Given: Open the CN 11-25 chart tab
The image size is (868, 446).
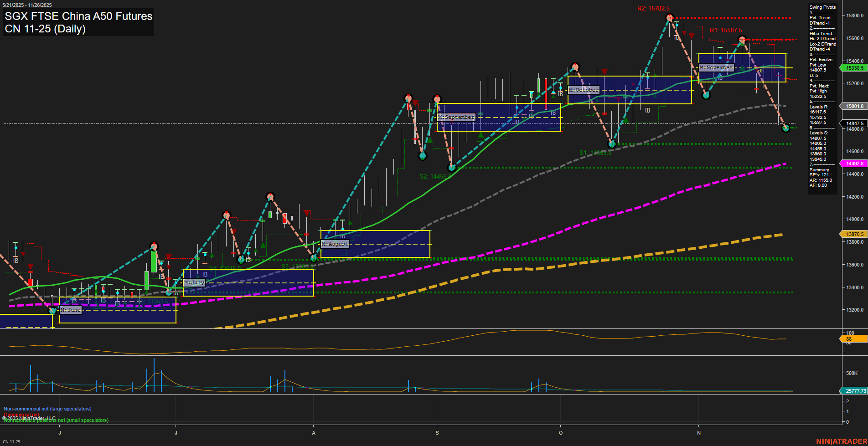Looking at the screenshot, I should click(x=12, y=441).
